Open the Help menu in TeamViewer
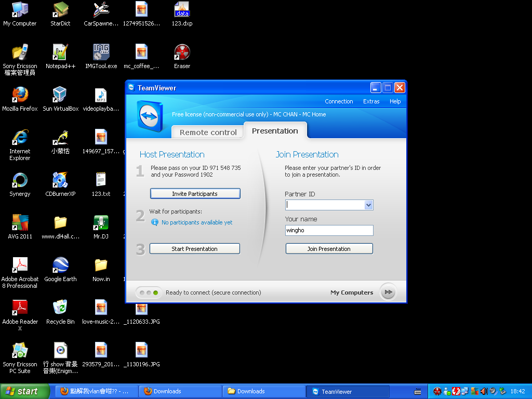 click(x=395, y=101)
